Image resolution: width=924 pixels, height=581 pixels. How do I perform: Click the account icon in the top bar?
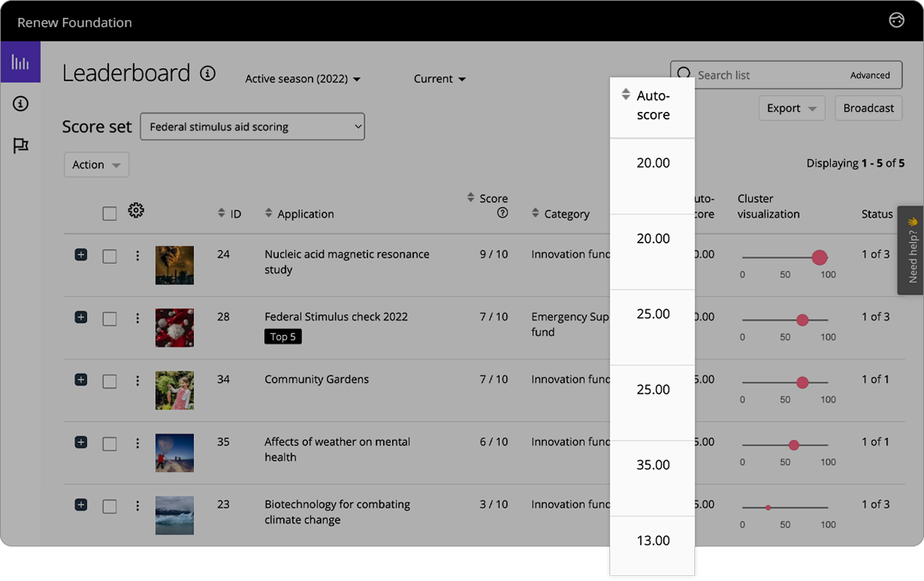[x=896, y=21]
